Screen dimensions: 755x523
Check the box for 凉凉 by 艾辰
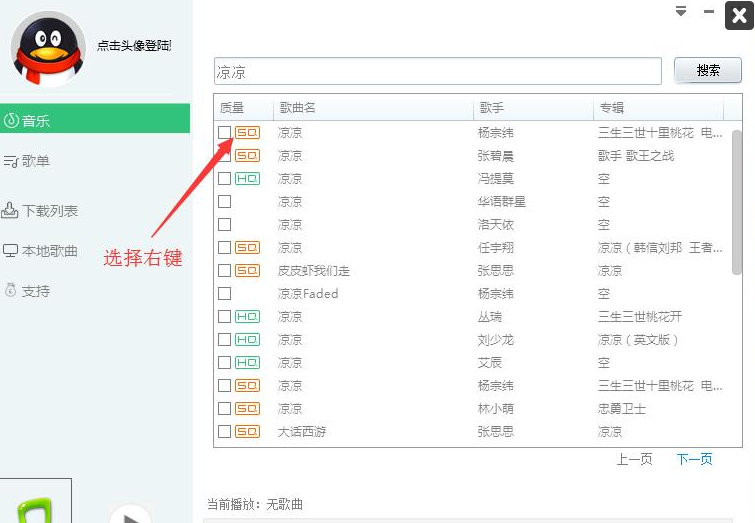point(224,363)
